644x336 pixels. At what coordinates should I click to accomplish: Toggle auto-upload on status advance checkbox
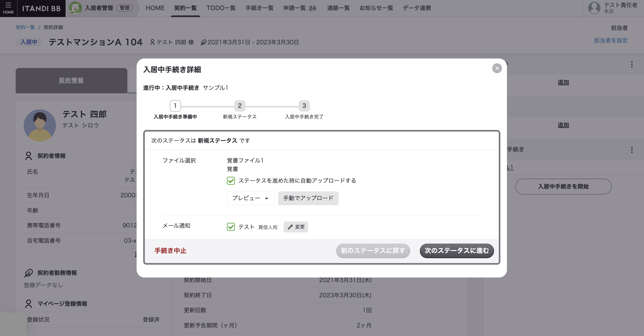231,181
